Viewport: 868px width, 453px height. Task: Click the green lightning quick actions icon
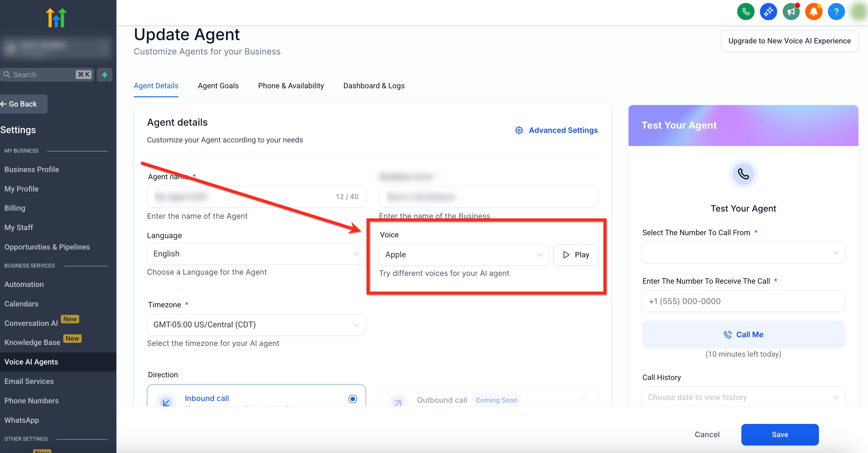click(104, 75)
